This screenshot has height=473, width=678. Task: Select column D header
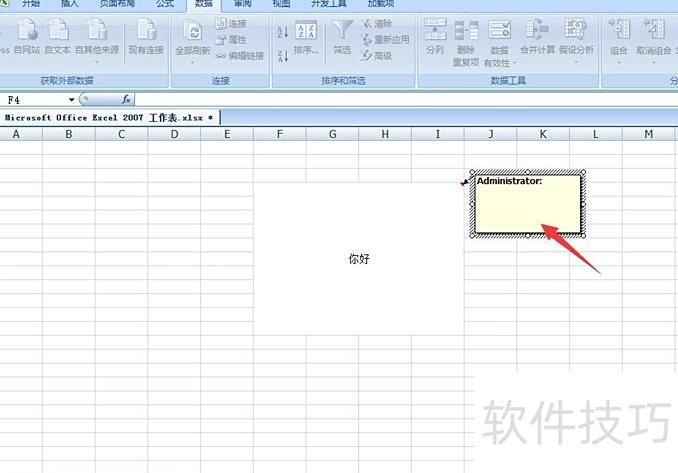point(174,134)
